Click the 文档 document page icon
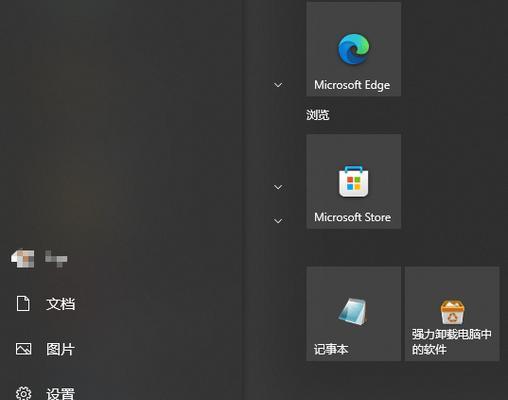The image size is (508, 400). point(23,304)
